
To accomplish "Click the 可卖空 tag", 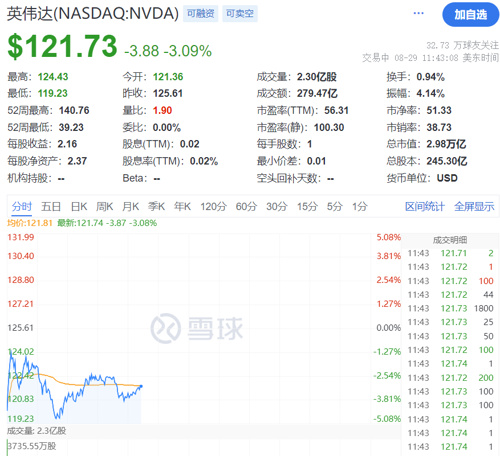I will tap(240, 14).
